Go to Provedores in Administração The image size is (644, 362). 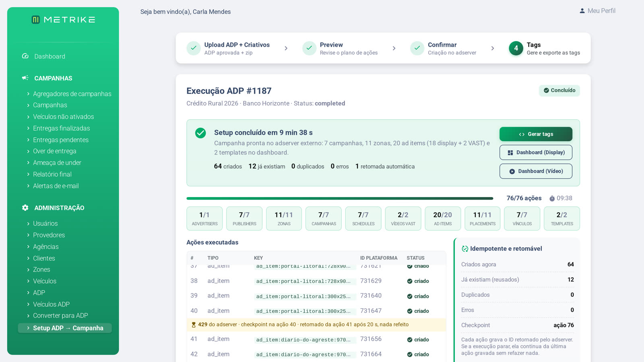click(49, 235)
